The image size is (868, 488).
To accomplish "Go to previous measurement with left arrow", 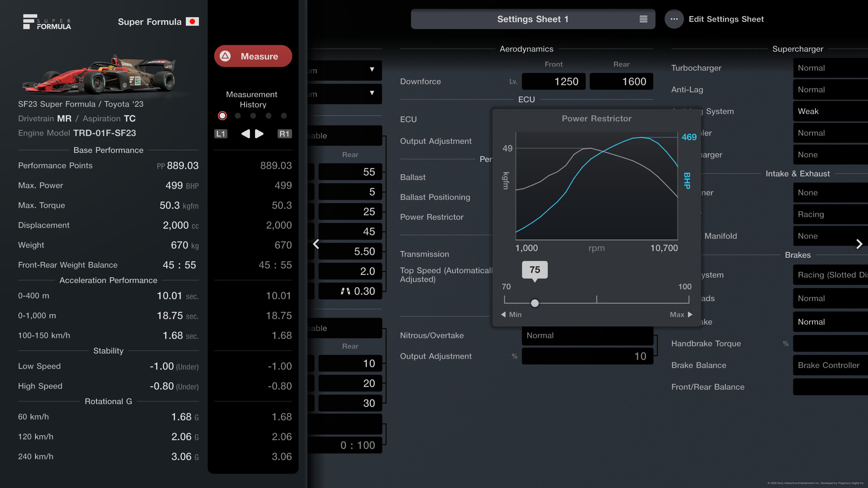I will coord(246,134).
